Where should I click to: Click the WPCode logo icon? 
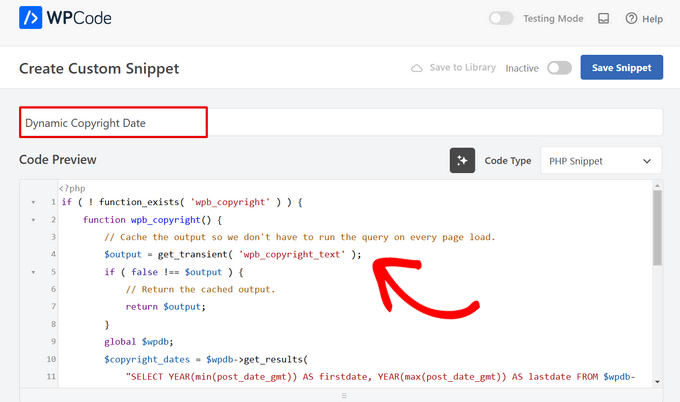30,18
